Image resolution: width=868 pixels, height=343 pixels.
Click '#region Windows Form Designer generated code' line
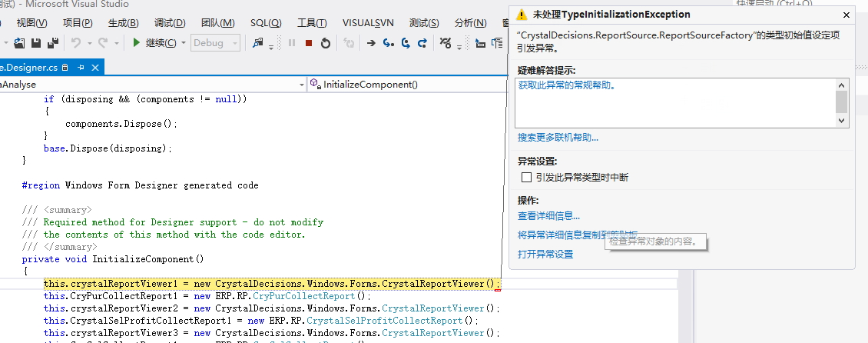(x=140, y=185)
